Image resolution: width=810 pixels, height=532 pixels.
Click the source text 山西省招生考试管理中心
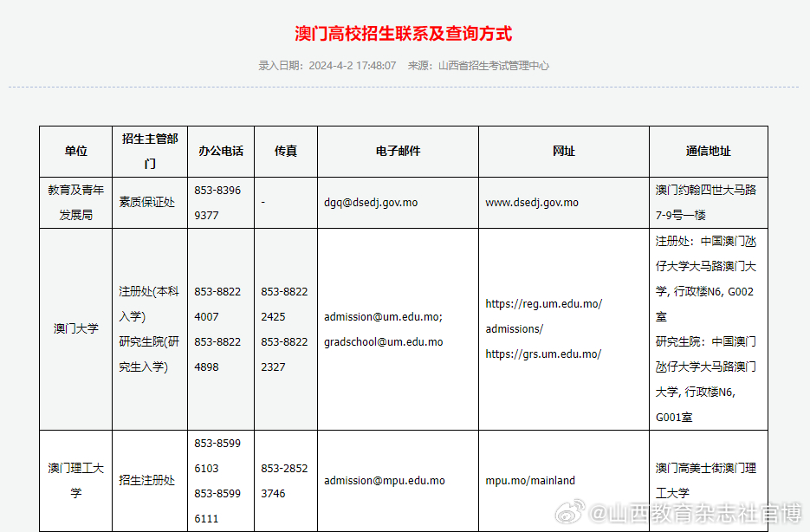(494, 66)
